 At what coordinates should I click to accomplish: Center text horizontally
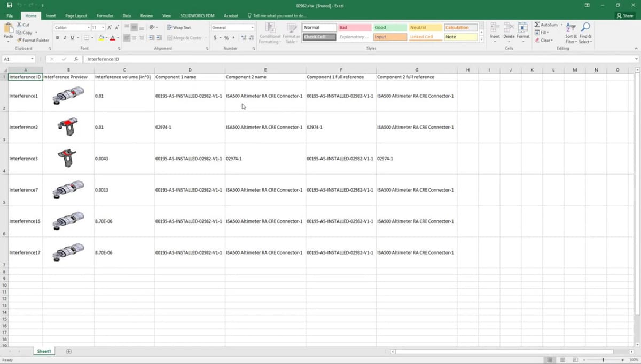click(x=134, y=38)
